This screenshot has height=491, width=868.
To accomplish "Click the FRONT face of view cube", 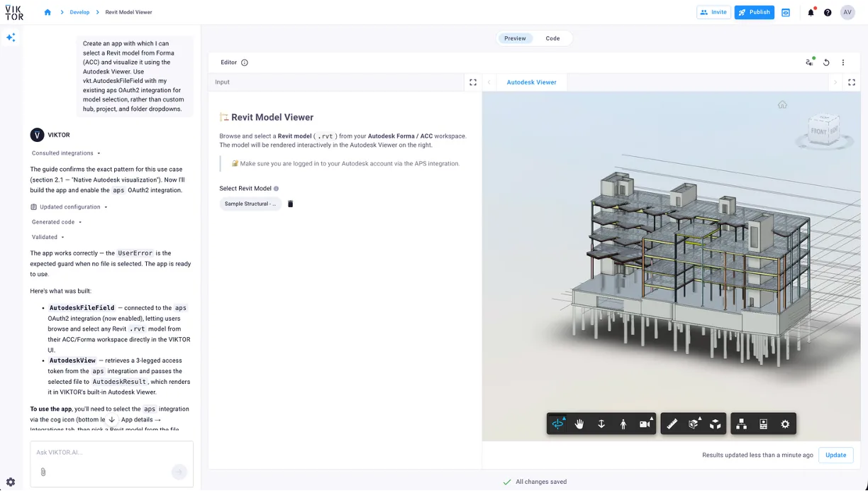I will (819, 131).
